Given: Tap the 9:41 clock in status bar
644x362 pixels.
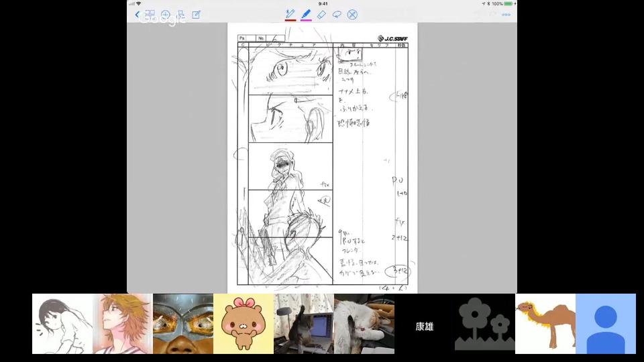Looking at the screenshot, I should 323,4.
